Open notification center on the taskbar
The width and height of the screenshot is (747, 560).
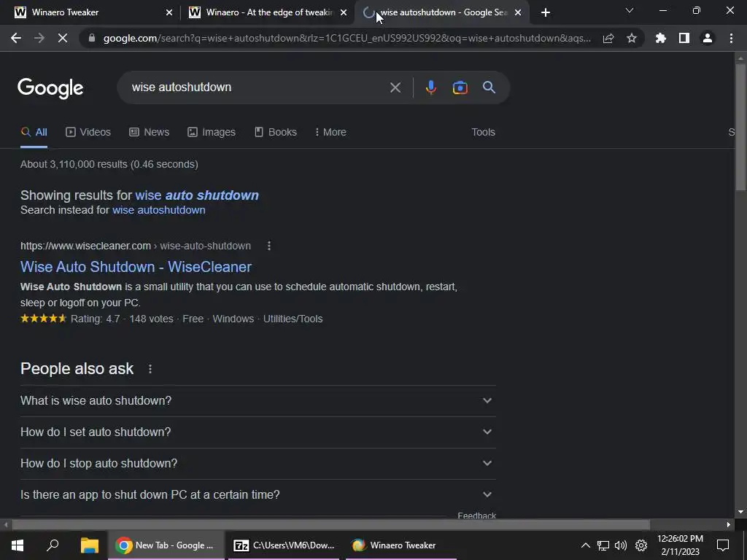[x=723, y=545]
